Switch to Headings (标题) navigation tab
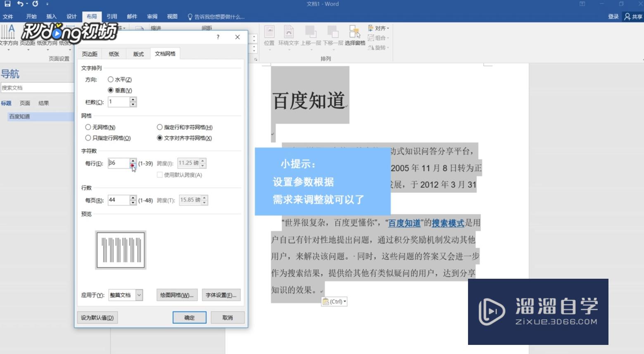The width and height of the screenshot is (644, 354). click(x=6, y=103)
